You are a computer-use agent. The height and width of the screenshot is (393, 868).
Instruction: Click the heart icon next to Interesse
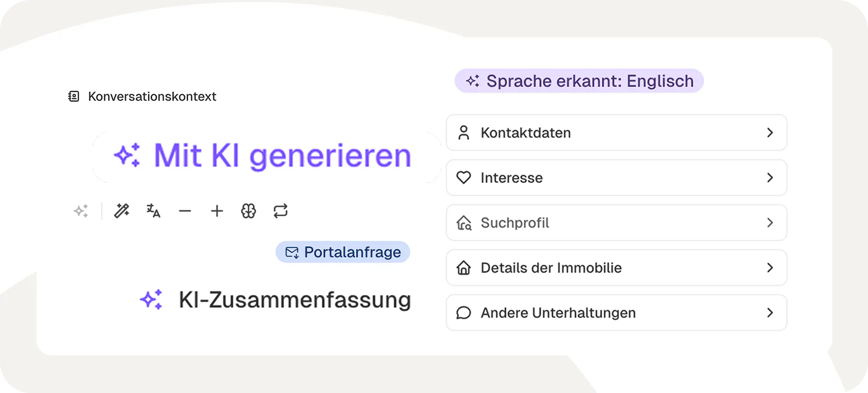464,177
